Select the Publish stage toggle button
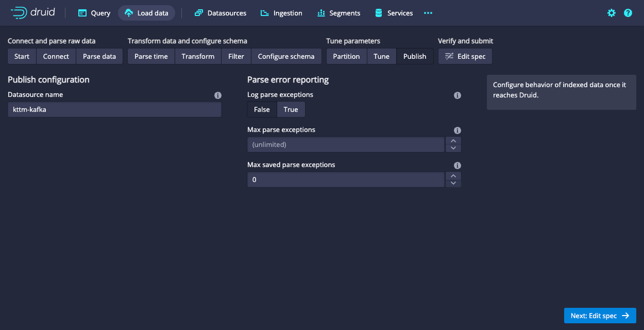The height and width of the screenshot is (330, 644). point(415,56)
